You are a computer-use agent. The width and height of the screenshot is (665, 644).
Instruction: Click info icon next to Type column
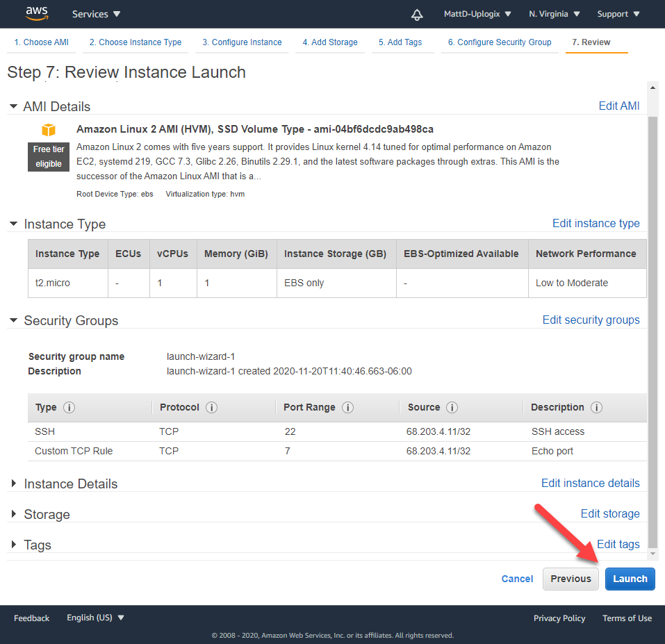(x=69, y=408)
